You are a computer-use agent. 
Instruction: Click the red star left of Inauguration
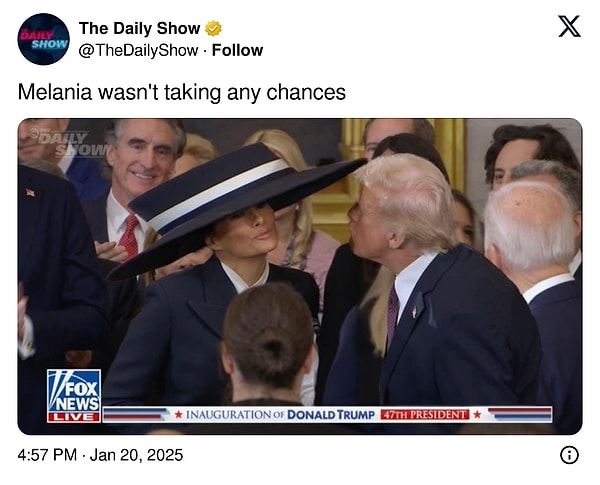178,415
